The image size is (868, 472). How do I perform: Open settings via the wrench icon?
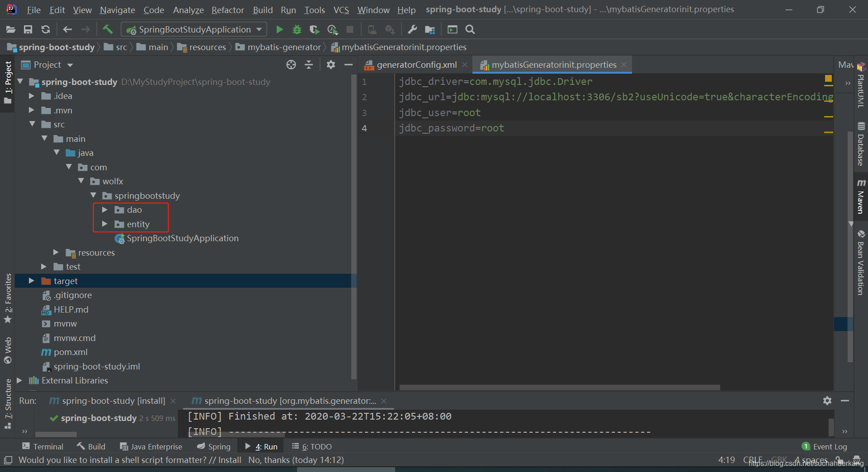point(412,30)
